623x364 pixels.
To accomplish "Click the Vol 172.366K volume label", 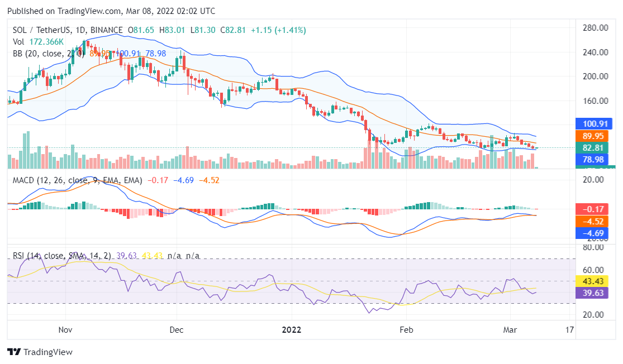I will [x=38, y=42].
